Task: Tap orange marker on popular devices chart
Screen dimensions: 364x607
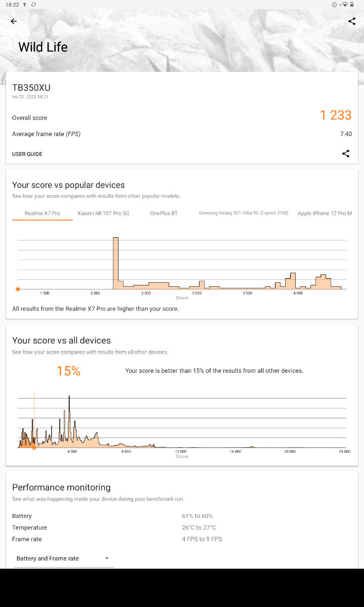Action: [x=18, y=289]
